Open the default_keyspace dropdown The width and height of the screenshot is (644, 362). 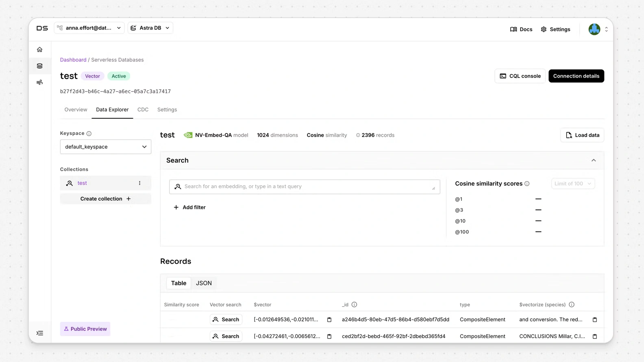(x=106, y=147)
